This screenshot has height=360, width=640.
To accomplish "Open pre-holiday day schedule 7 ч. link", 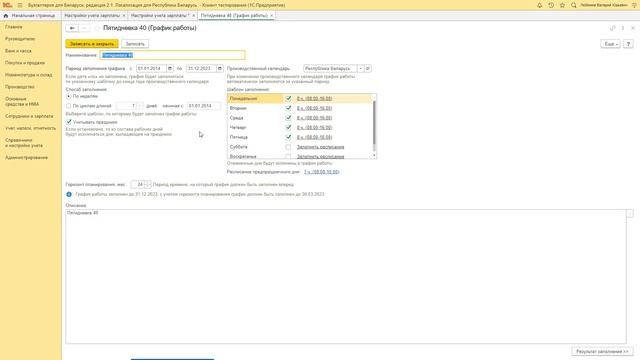I will [x=322, y=172].
